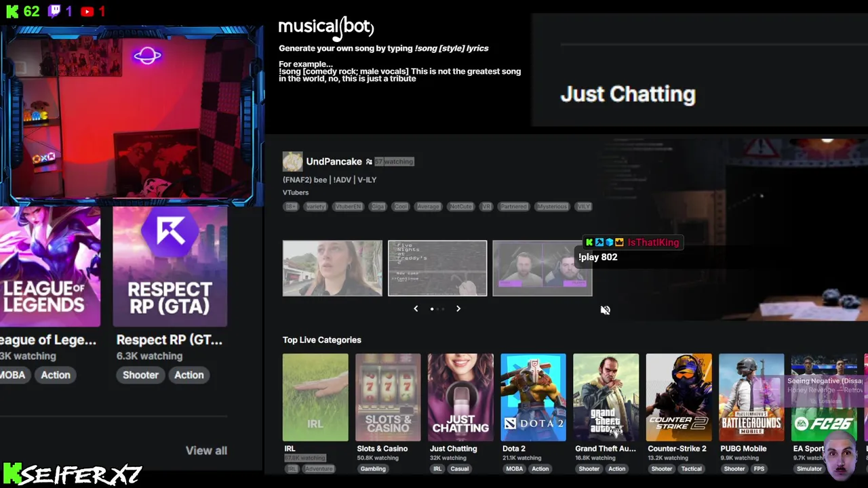Open the woman outdoors stream thumbnail
This screenshot has width=868, height=488.
(332, 268)
